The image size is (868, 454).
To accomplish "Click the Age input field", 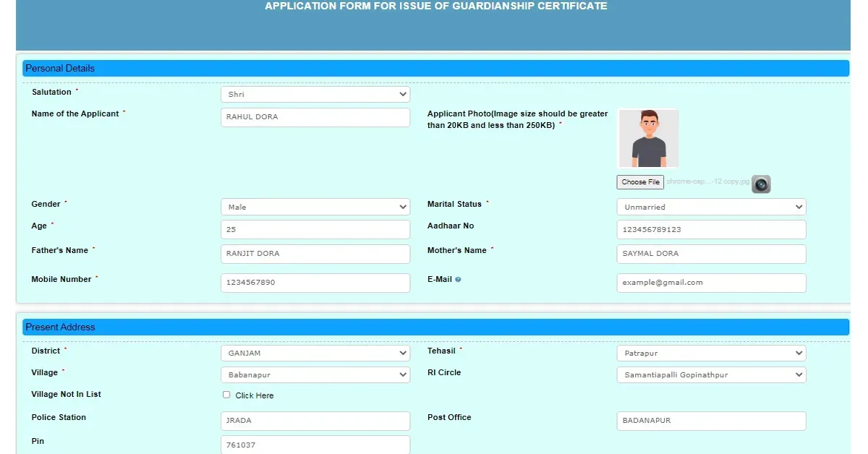I will (315, 229).
